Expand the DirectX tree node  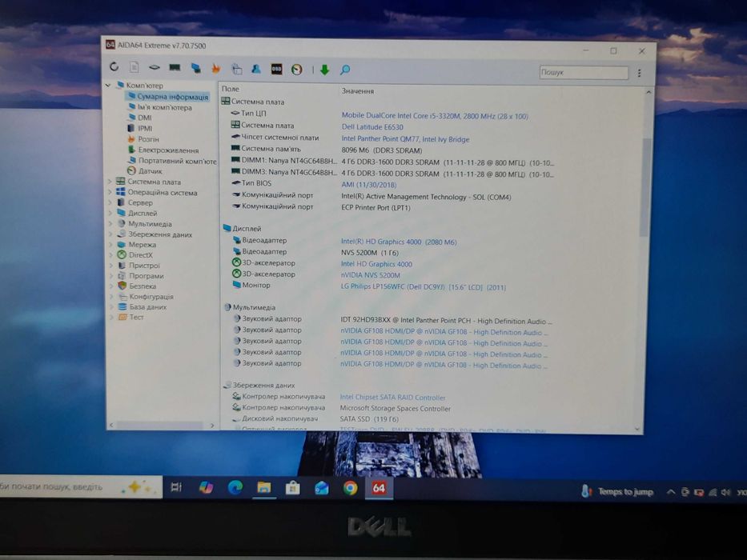(110, 255)
